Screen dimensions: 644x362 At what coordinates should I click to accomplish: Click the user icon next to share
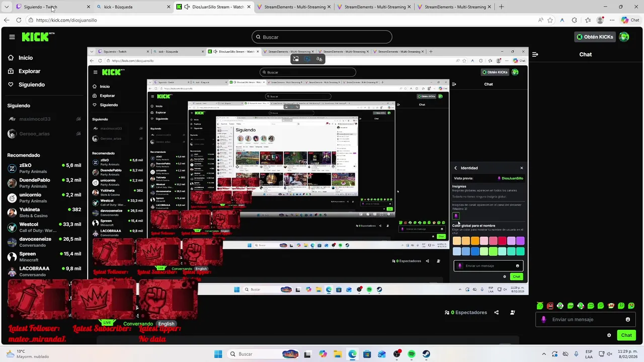(x=512, y=312)
